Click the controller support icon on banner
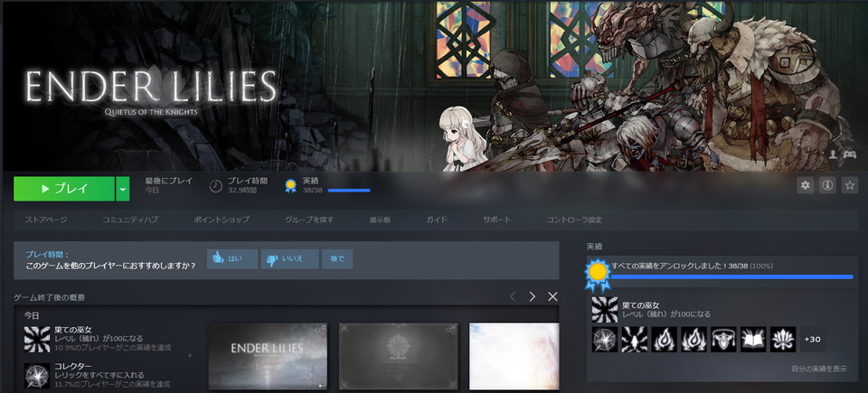The height and width of the screenshot is (393, 868). (850, 154)
